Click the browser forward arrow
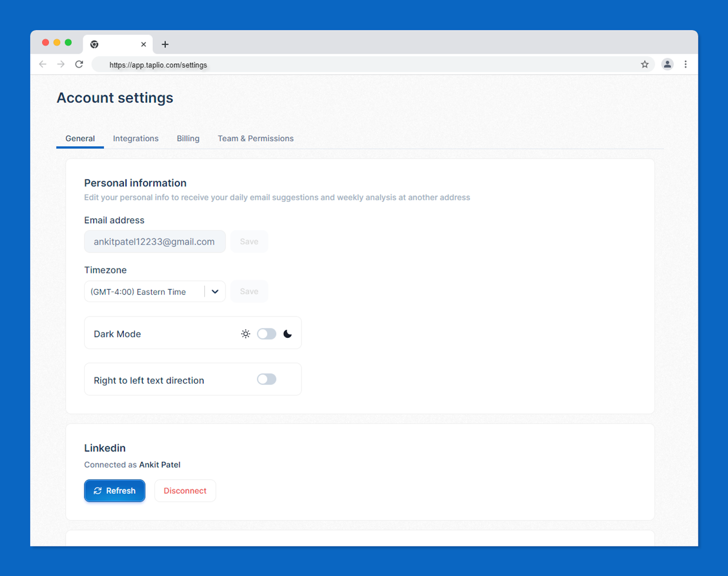 pyautogui.click(x=61, y=64)
